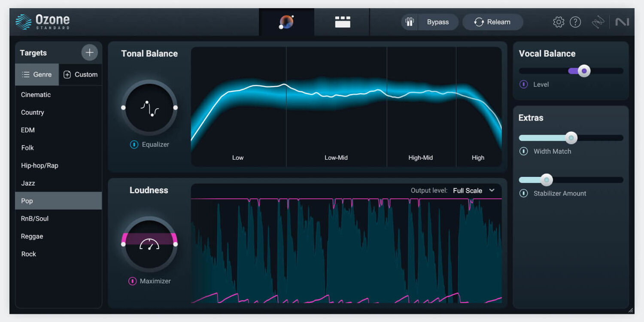Click the Low band label in Tonal Balance
The width and height of the screenshot is (644, 322).
[x=238, y=158]
